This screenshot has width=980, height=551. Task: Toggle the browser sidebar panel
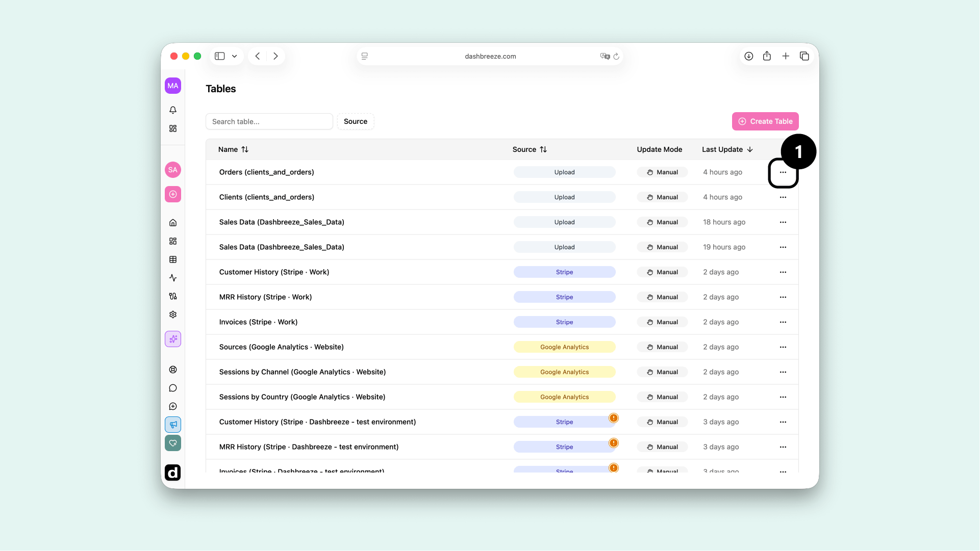pos(220,56)
